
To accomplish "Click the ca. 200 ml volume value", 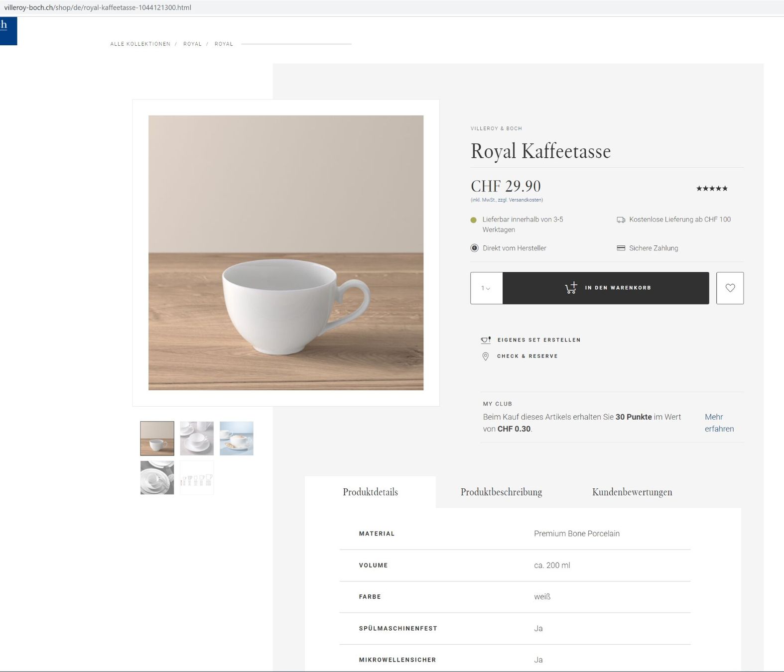I will tap(552, 565).
